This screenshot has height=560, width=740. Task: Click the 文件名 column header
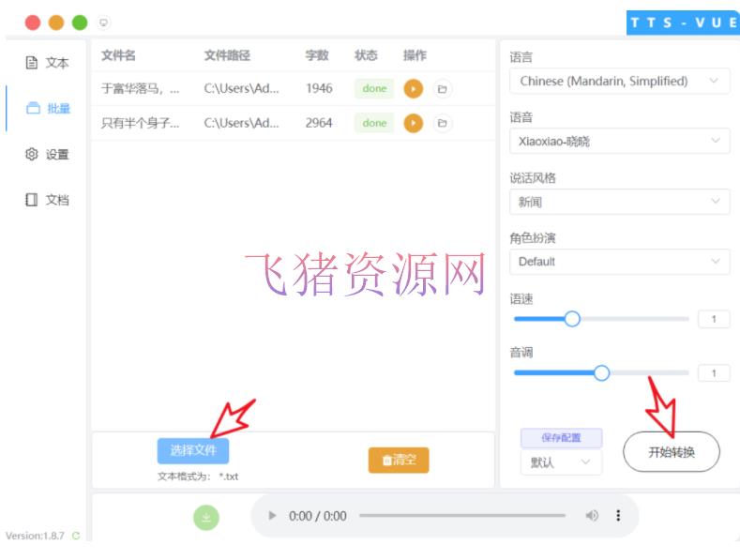(118, 55)
